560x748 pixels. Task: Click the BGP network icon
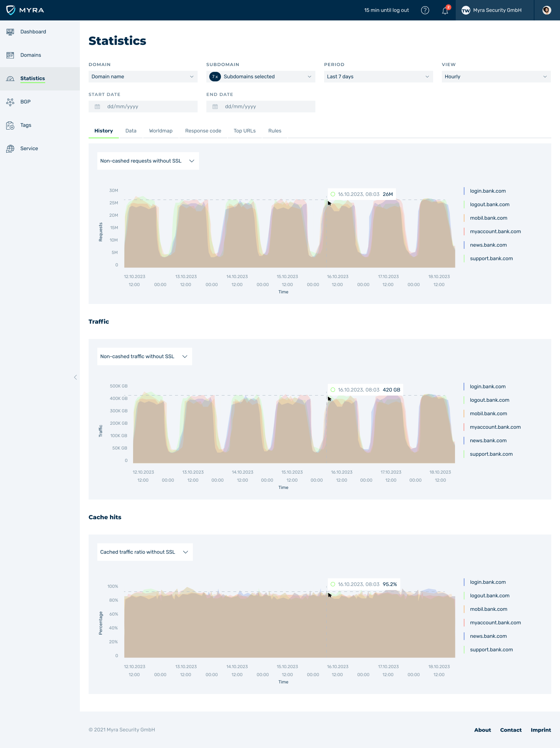click(x=10, y=102)
